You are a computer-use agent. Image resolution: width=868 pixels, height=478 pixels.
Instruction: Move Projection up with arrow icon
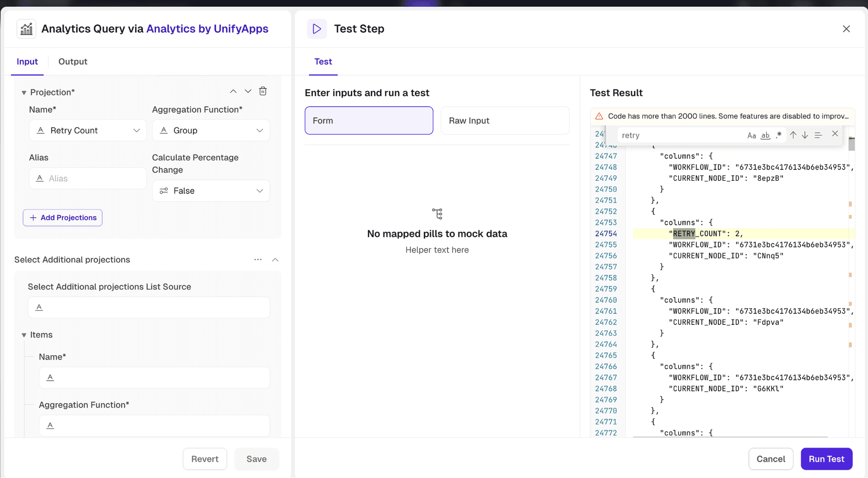[233, 91]
